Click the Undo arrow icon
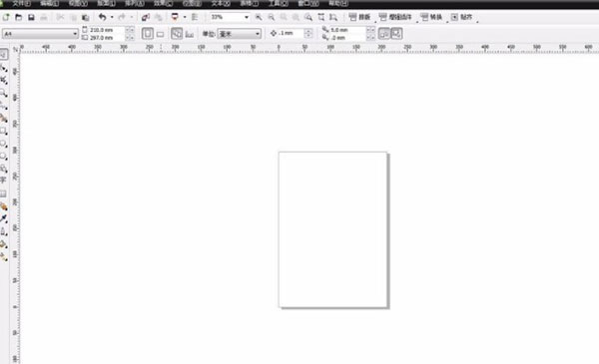Screen dimensions: 599x364 pyautogui.click(x=102, y=17)
